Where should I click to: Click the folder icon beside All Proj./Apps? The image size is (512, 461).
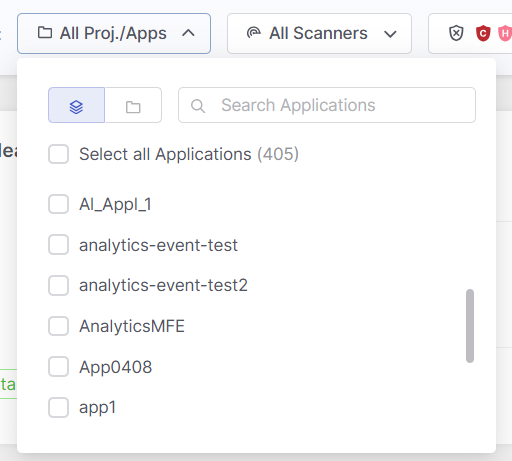(45, 33)
